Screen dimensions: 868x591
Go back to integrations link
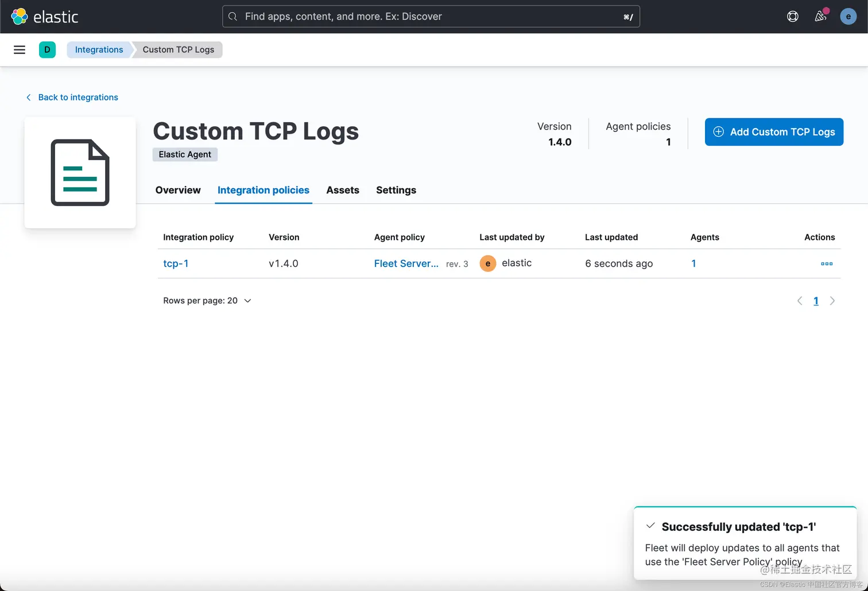(x=78, y=98)
